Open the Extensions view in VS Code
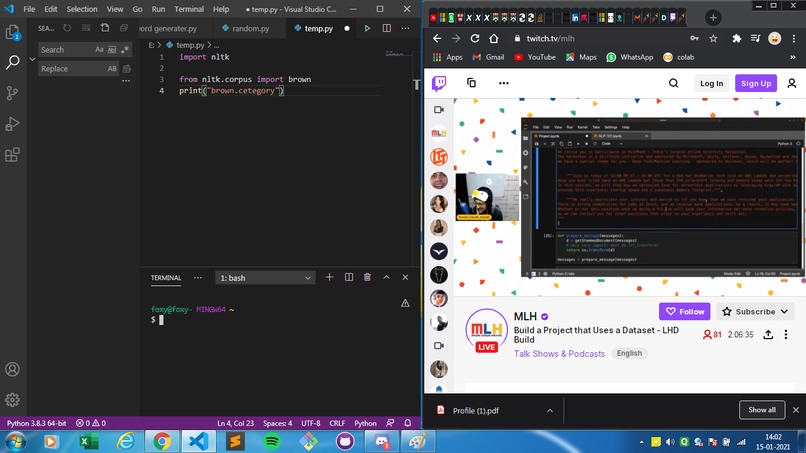Image resolution: width=806 pixels, height=453 pixels. pos(12,155)
